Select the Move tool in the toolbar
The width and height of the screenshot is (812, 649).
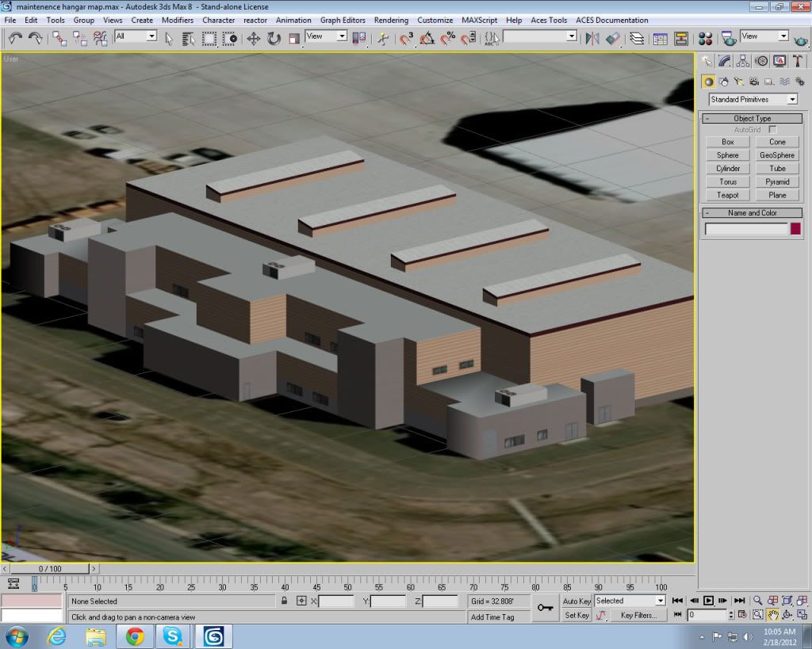254,37
